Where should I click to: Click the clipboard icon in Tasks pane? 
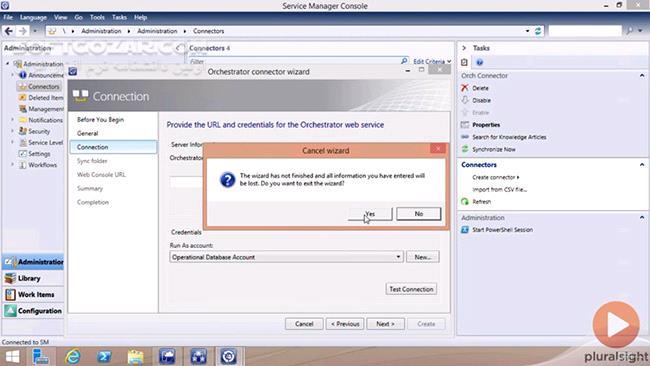click(x=464, y=62)
